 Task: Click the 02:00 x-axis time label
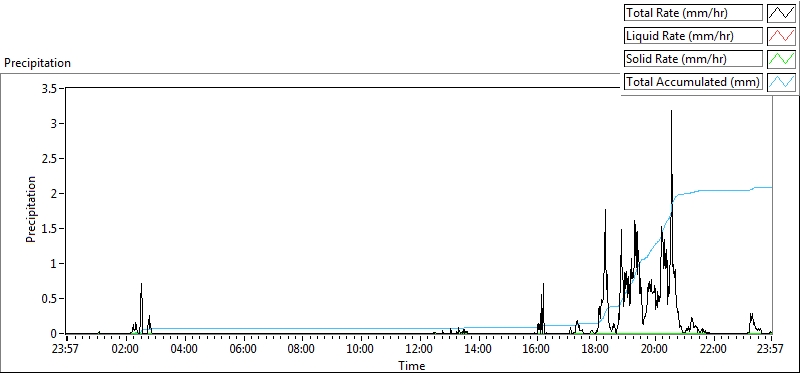tap(125, 349)
